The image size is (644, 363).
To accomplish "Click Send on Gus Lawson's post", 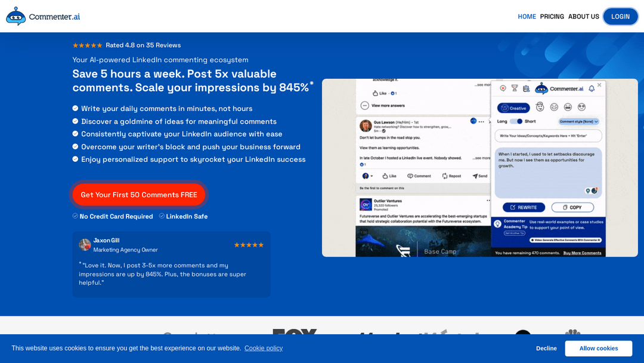I will coord(479,176).
